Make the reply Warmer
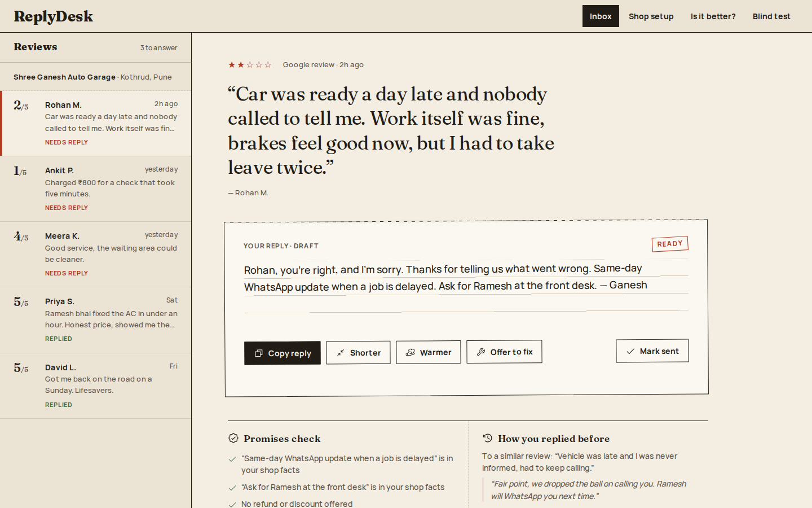812x508 pixels. (x=429, y=352)
